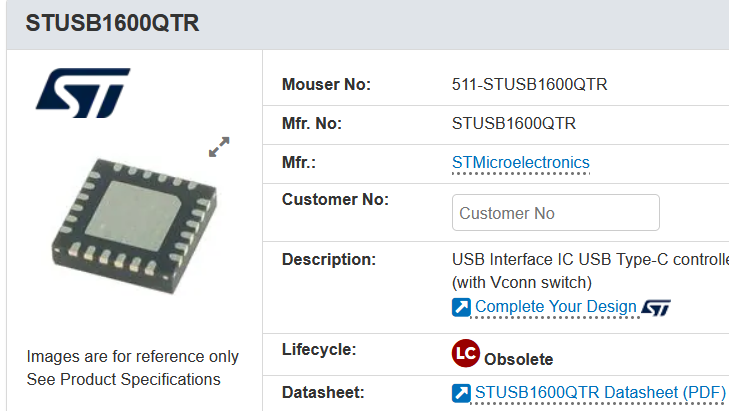The height and width of the screenshot is (411, 729).
Task: Click the Obsolete lifecycle status text
Action: click(518, 359)
